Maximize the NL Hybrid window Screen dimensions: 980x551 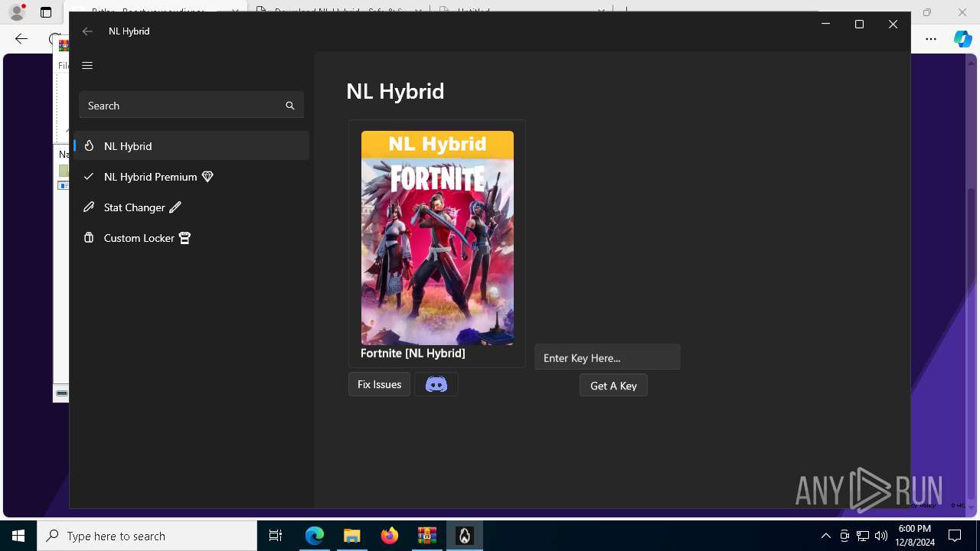click(x=859, y=24)
